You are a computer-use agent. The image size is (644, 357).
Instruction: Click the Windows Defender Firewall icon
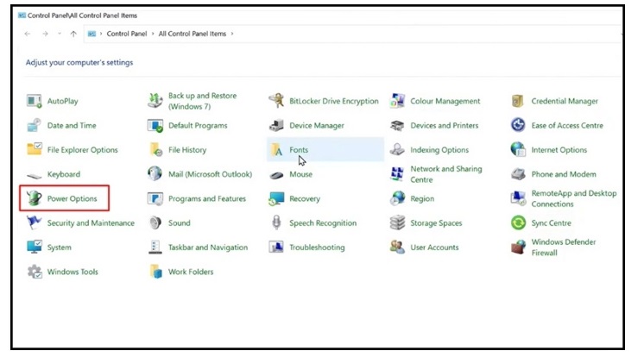518,248
